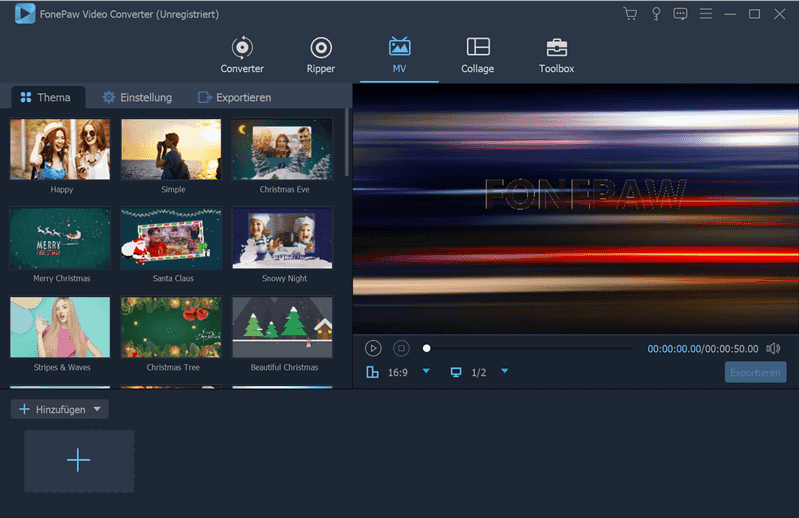Viewport: 799px width, 518px height.
Task: Click the theme list scrollbar
Action: click(x=347, y=143)
